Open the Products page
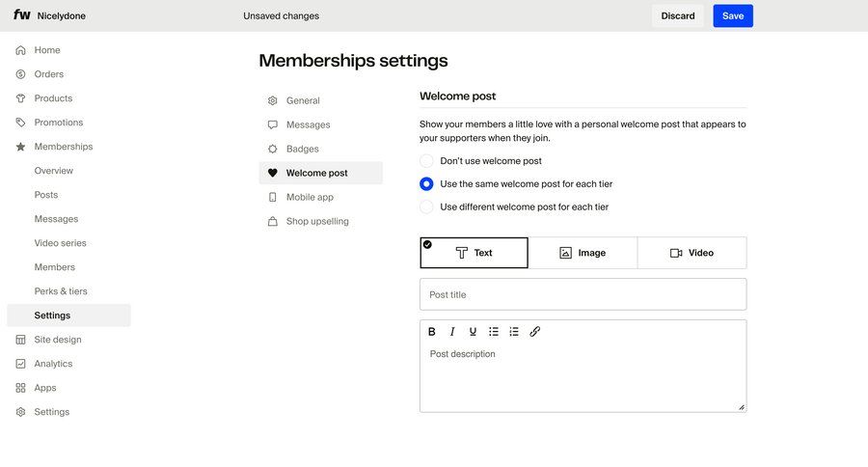The image size is (868, 467). tap(53, 98)
